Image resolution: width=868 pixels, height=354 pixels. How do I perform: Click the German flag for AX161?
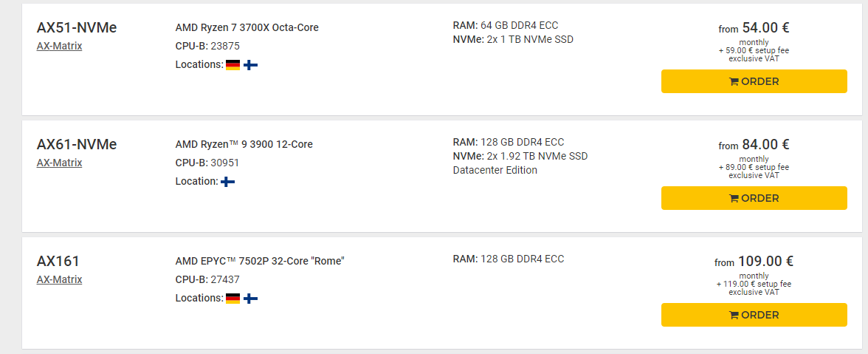(232, 299)
